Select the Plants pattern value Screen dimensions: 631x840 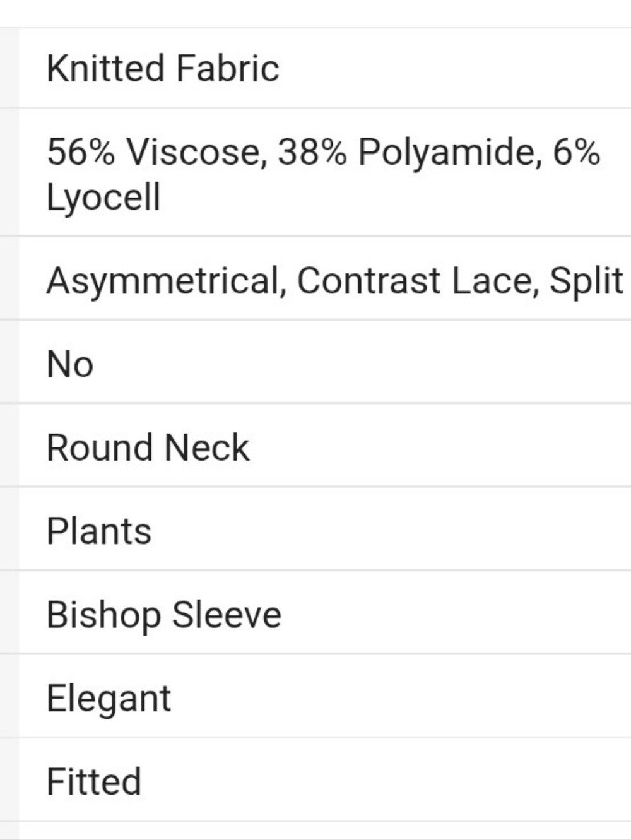click(99, 531)
